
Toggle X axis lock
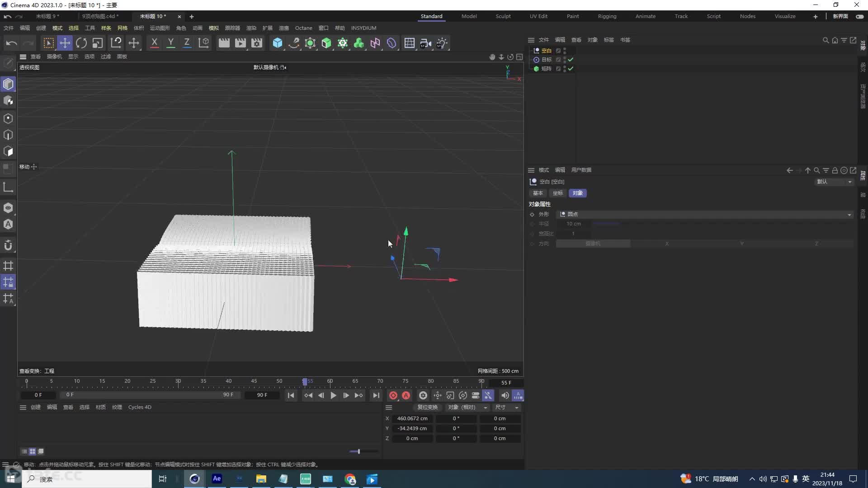point(154,43)
